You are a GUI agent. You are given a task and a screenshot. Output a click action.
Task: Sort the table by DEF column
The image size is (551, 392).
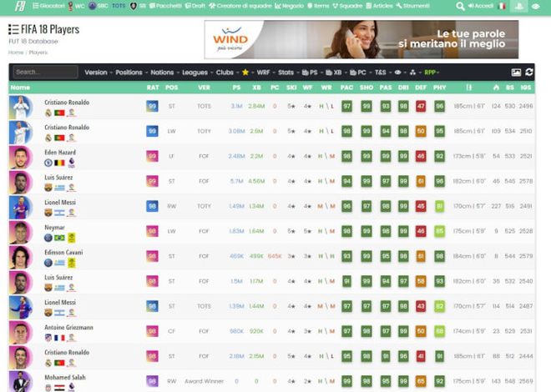point(421,88)
